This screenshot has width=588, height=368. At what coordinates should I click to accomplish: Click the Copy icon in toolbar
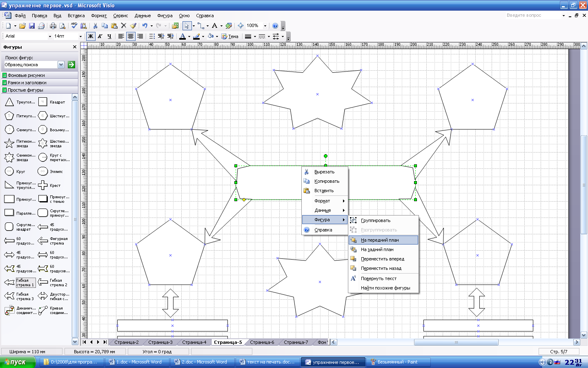point(105,26)
